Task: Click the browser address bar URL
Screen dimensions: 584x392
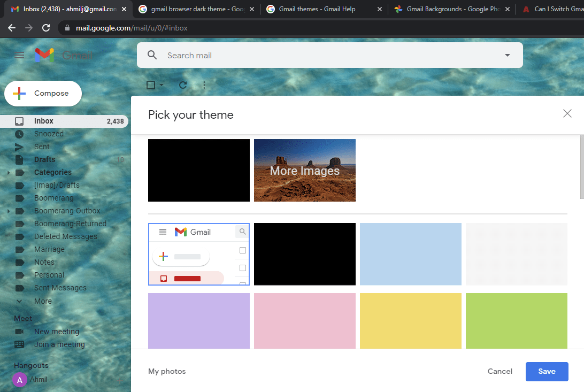Action: [x=132, y=28]
